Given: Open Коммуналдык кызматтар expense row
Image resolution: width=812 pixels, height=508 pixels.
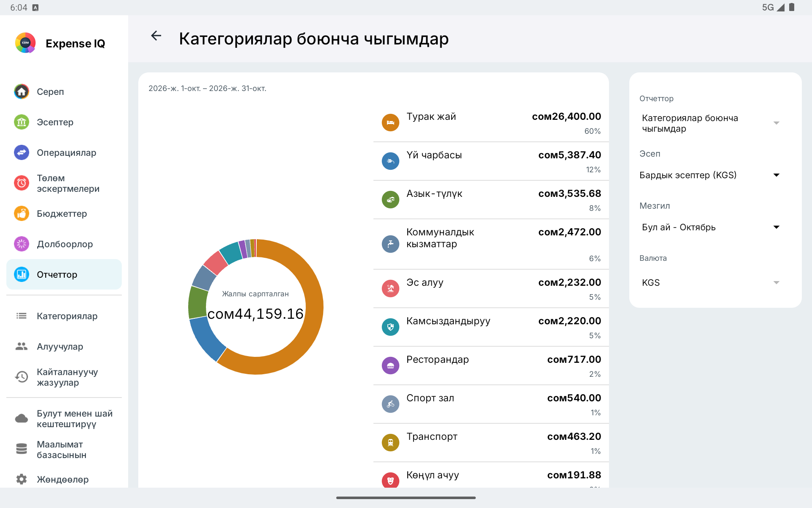Looking at the screenshot, I should tap(491, 244).
